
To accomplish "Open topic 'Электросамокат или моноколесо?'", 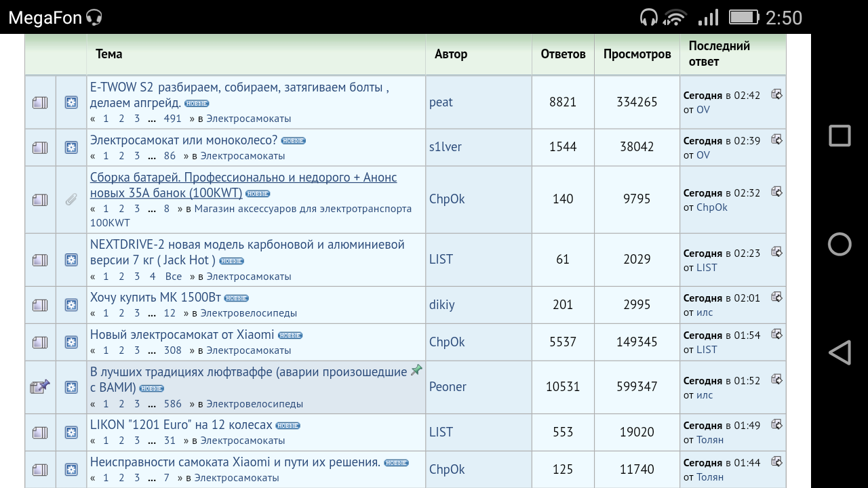I will 184,140.
